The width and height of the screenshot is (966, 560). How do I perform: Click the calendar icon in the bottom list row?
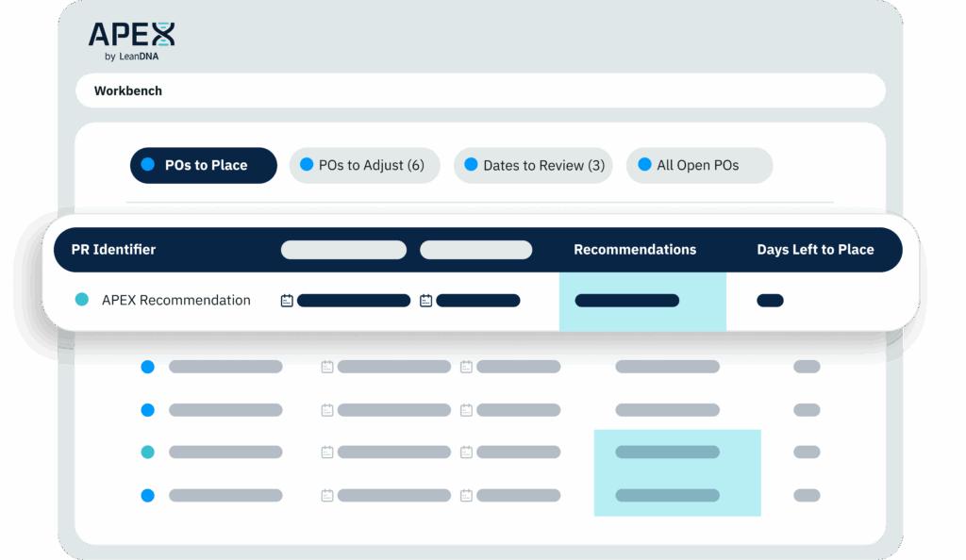(326, 495)
